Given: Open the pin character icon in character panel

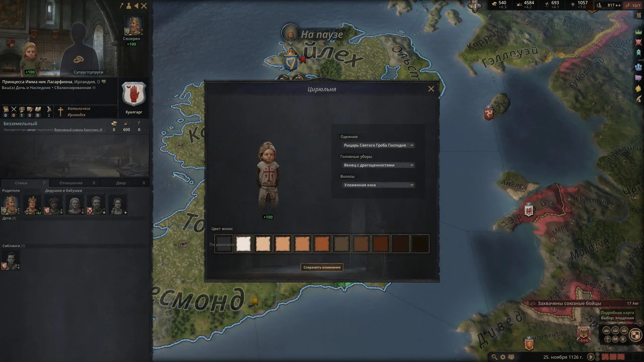Looking at the screenshot, I should (x=122, y=6).
